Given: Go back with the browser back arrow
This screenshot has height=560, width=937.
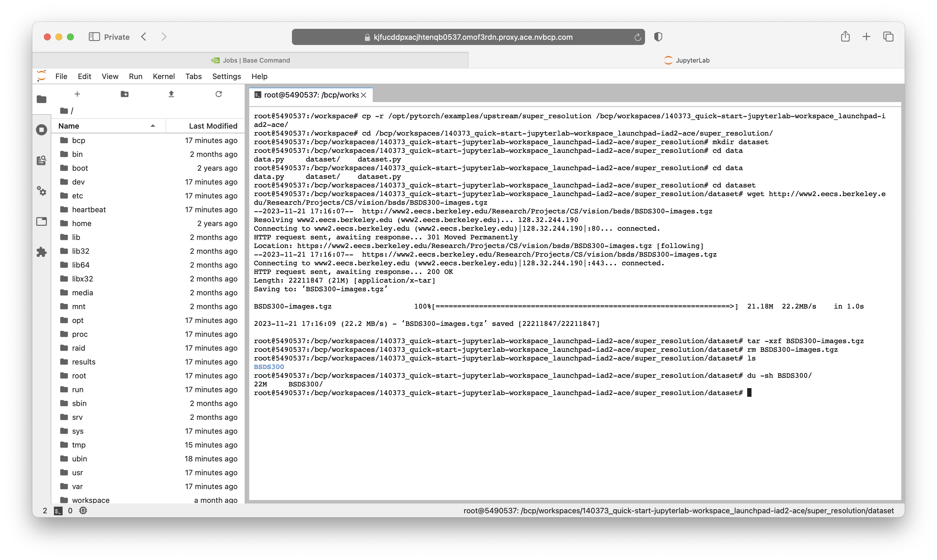Looking at the screenshot, I should (144, 37).
